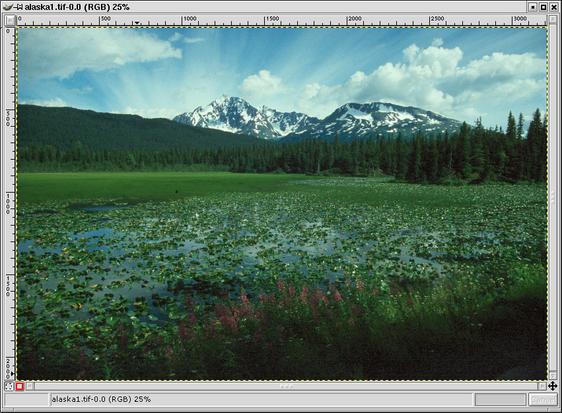This screenshot has height=413, width=562.
Task: Click the horizontal scrollbar left arrow
Action: tap(30, 386)
